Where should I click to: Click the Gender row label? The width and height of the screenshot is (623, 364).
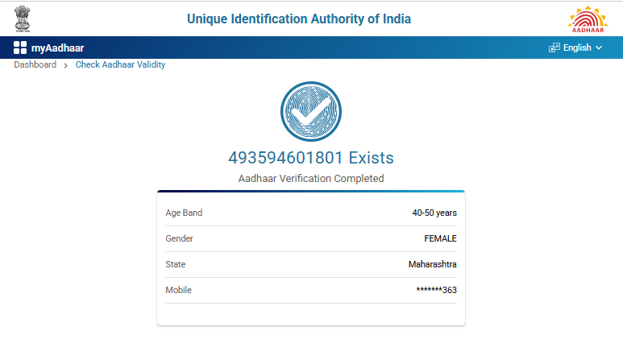(x=179, y=238)
